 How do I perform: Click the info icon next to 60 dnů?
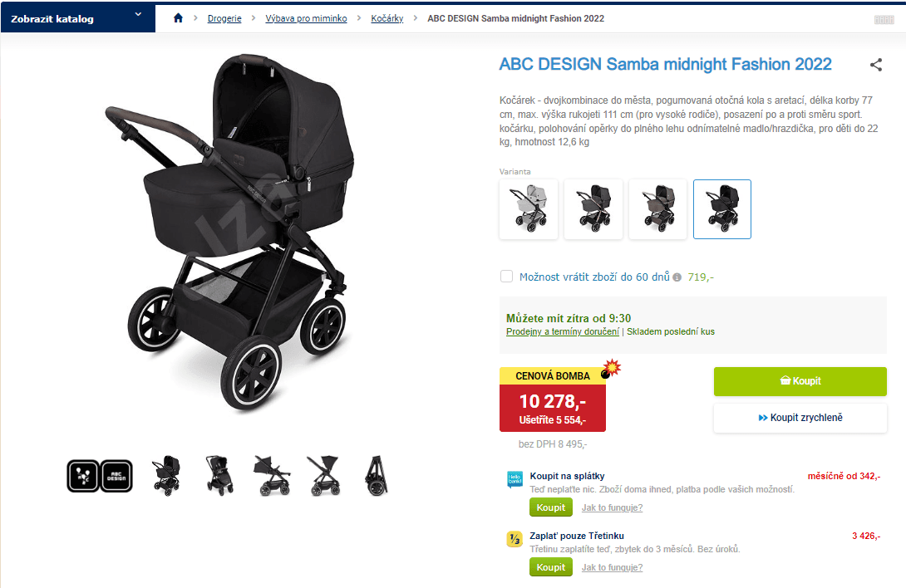coord(677,277)
